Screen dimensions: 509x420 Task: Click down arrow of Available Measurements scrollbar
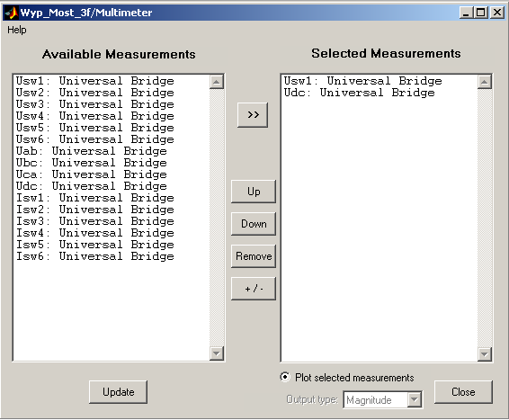pyautogui.click(x=217, y=353)
